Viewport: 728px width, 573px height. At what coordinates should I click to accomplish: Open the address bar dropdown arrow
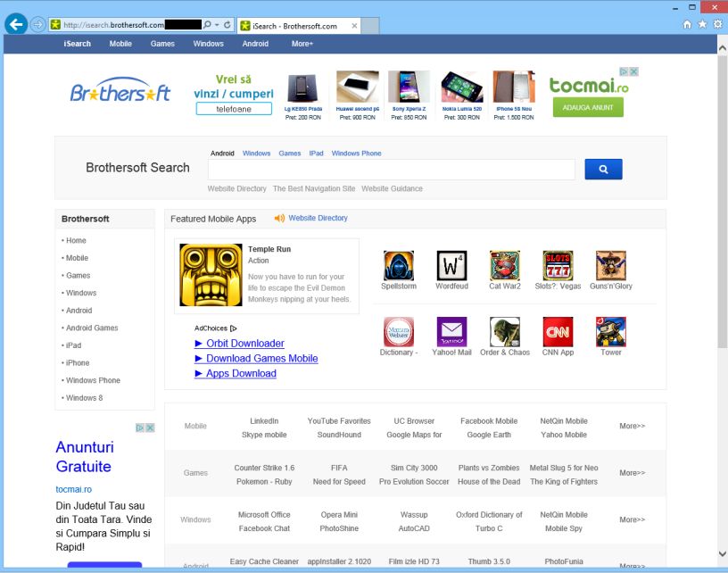tap(217, 25)
